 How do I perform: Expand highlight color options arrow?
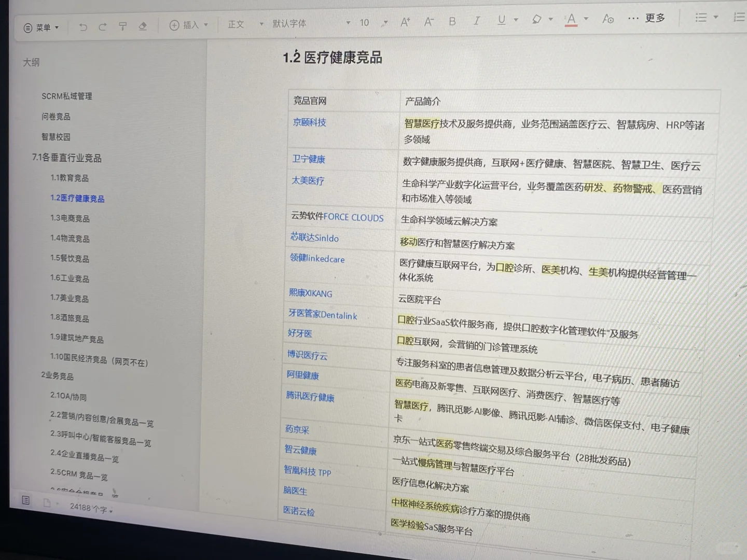550,19
